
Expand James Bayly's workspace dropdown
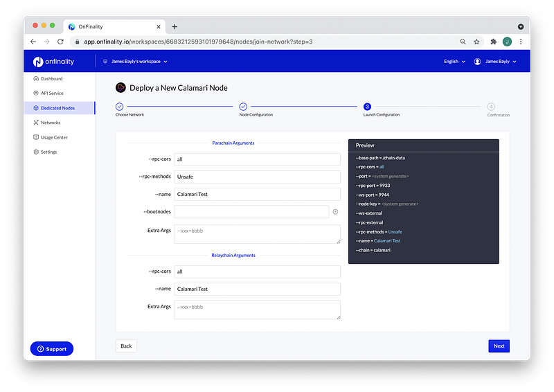(x=135, y=62)
